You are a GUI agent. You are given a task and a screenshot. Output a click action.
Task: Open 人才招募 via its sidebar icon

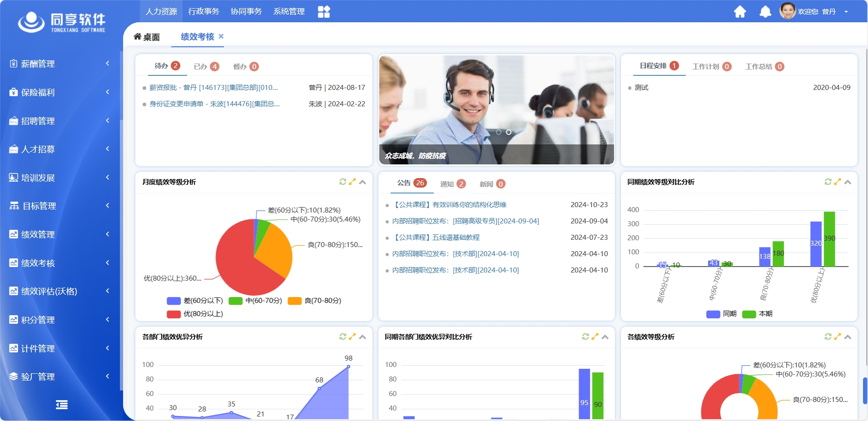pyautogui.click(x=14, y=149)
